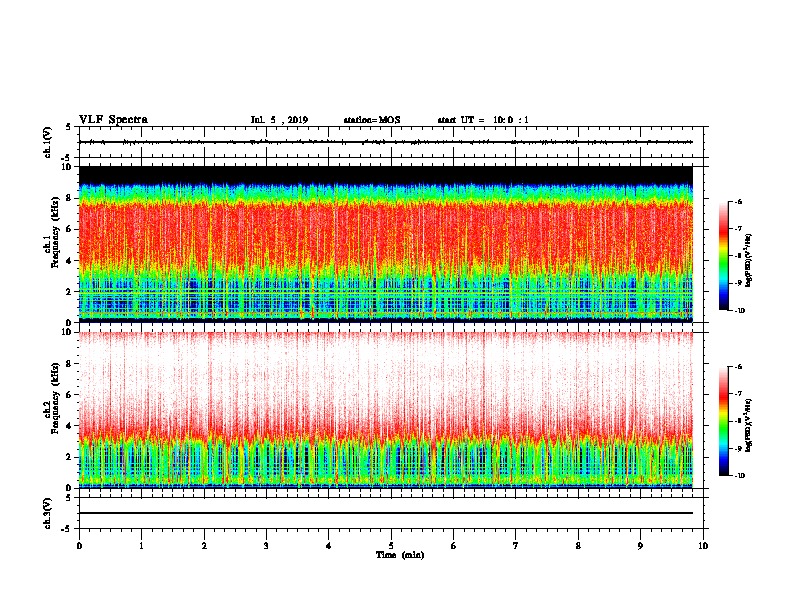
Task: Click the 5 tick label of ch.1(V) axis
Action: (x=69, y=127)
